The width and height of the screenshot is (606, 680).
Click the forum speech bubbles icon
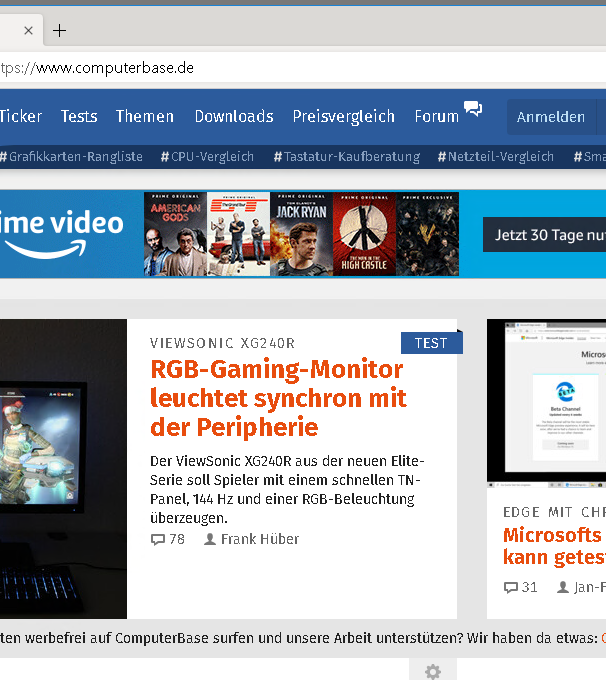click(x=473, y=108)
